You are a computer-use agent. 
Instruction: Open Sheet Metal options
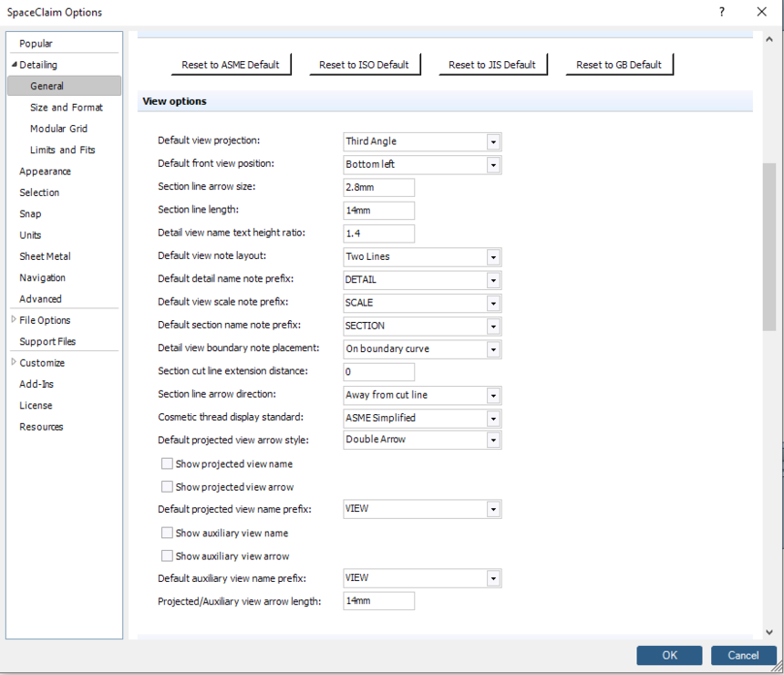click(45, 256)
